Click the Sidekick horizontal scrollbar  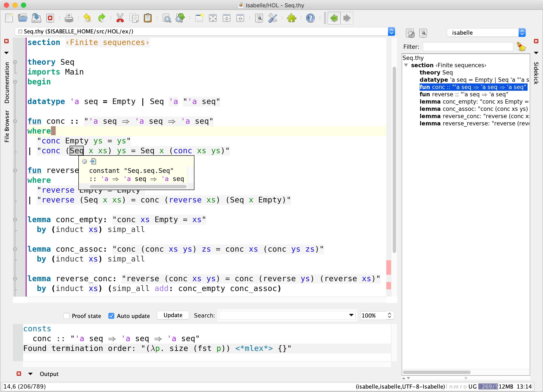[x=437, y=372]
